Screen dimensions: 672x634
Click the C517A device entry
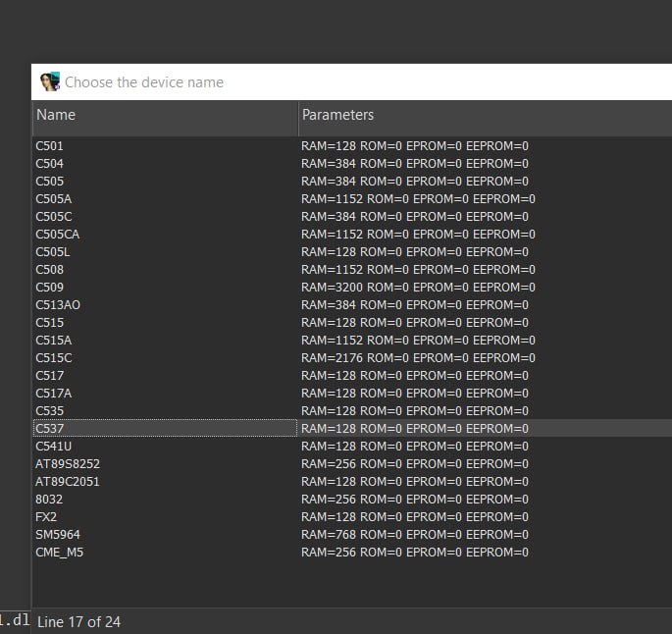point(53,394)
